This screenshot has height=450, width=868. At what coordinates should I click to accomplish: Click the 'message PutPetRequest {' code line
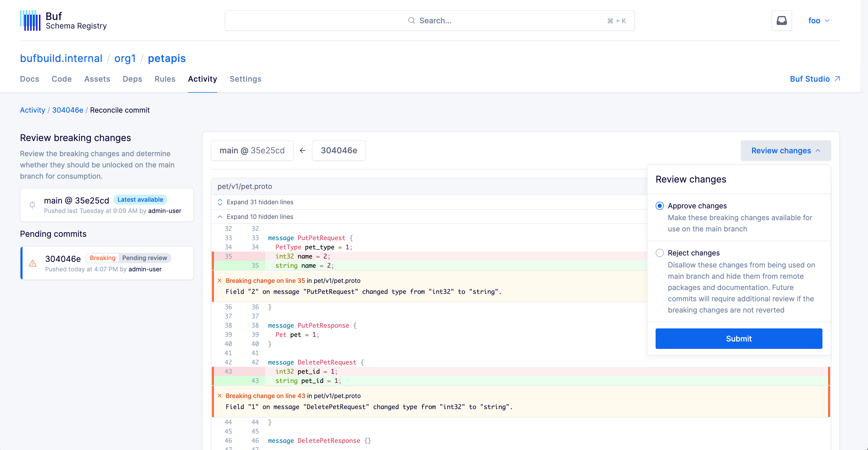point(310,238)
